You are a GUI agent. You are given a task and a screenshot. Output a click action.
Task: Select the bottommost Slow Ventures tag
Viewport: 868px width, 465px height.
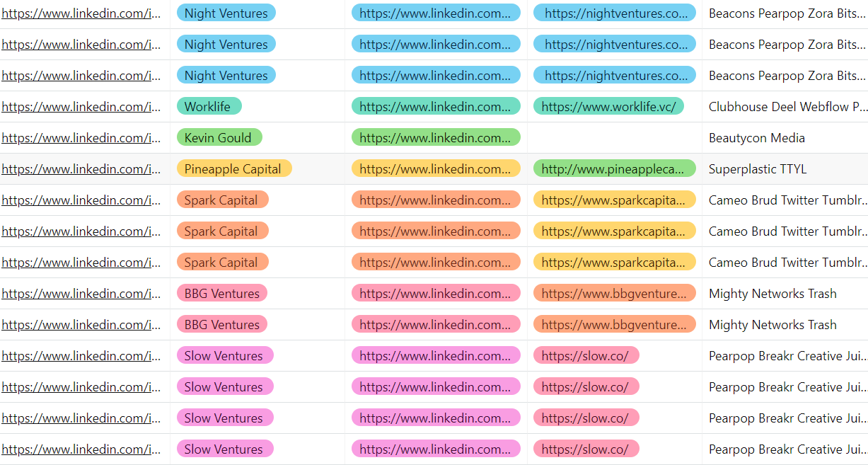coord(225,449)
